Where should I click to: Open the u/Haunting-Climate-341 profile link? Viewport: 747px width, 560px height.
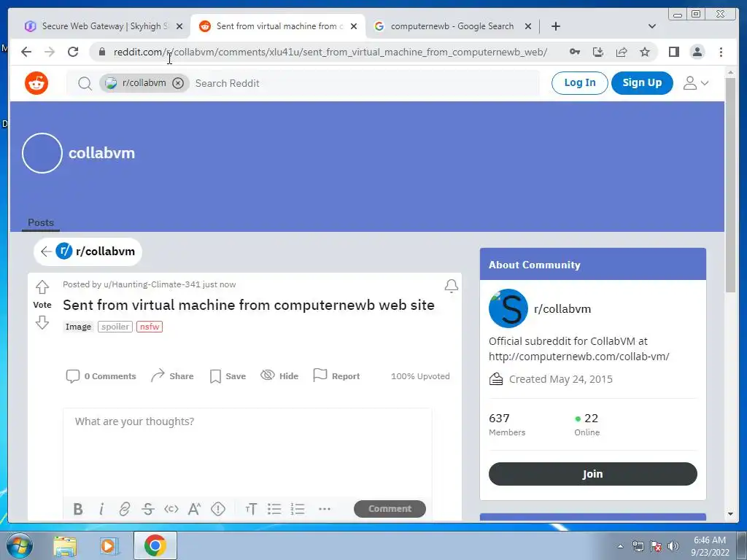pos(152,284)
